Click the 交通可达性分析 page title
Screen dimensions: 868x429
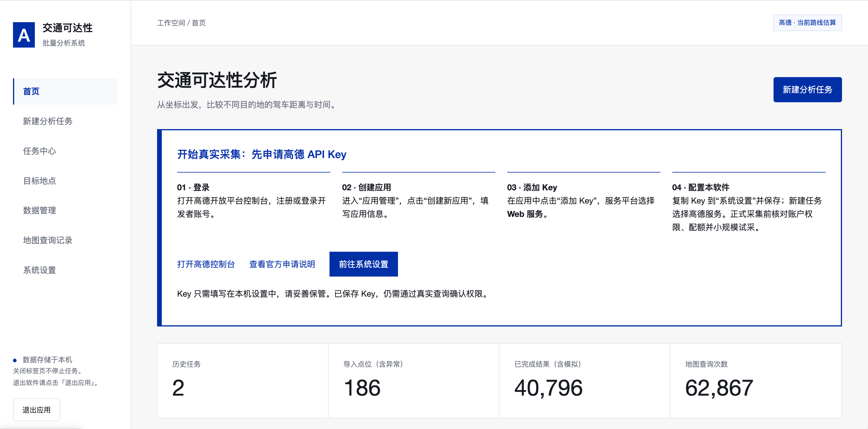[217, 80]
